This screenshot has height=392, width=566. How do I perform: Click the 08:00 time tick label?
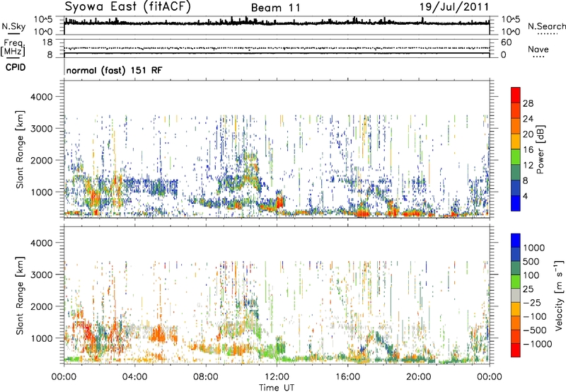(x=206, y=377)
